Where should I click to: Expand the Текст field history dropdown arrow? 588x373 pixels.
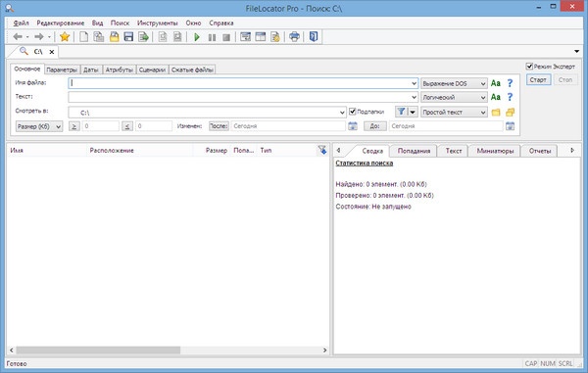[414, 97]
